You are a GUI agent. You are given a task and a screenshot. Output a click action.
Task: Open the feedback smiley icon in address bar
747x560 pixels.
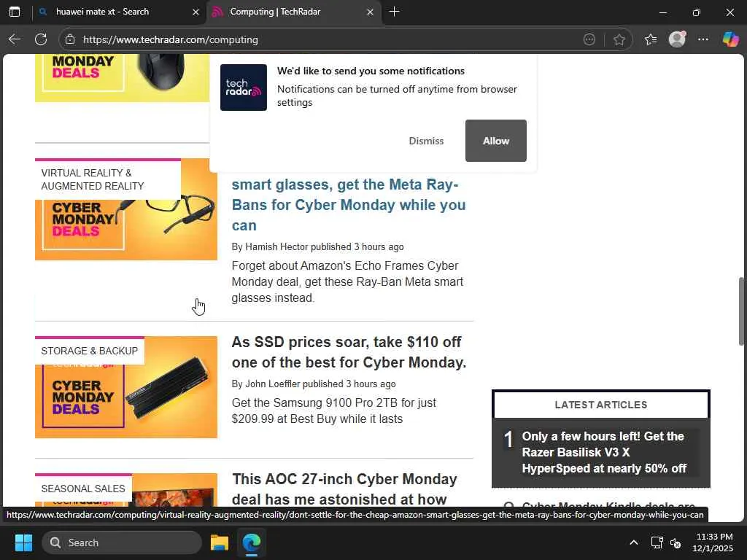pos(589,39)
